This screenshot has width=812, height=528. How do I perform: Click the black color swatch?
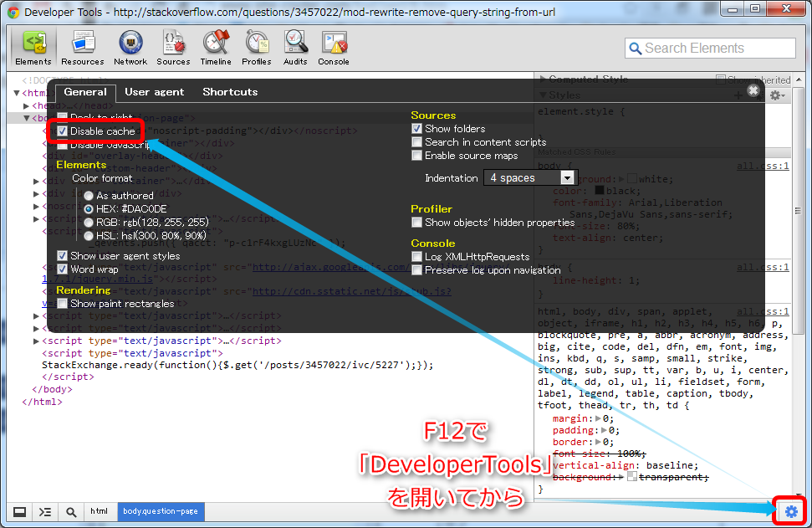[x=600, y=191]
